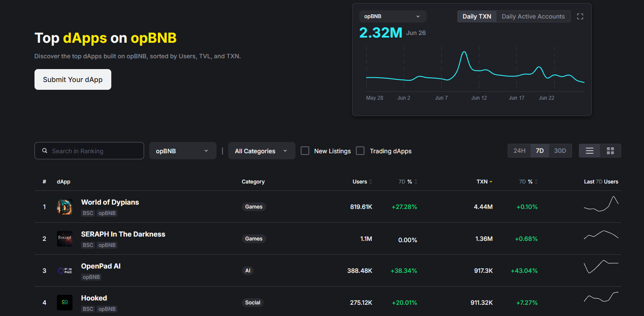Click the 819.61K users value

[361, 207]
